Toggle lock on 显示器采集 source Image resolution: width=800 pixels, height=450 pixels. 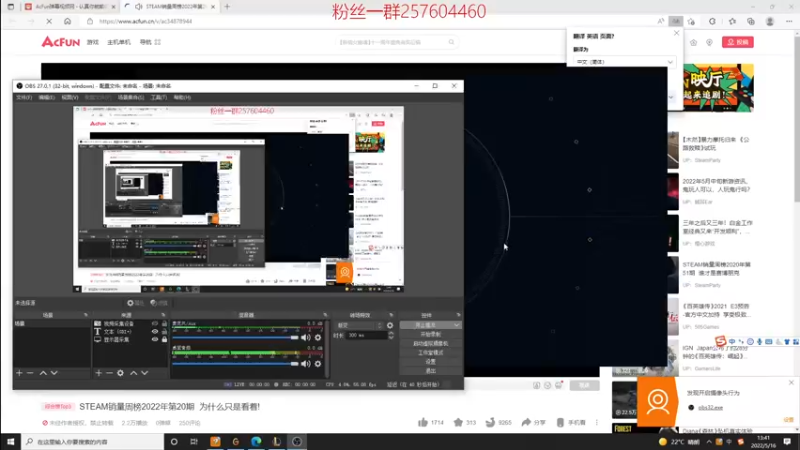click(x=164, y=339)
